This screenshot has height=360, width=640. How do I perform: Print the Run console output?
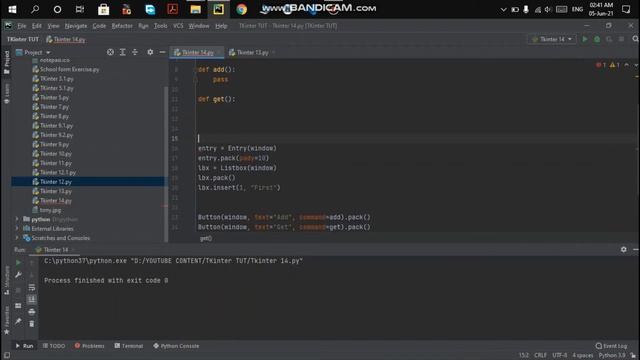pos(32,312)
